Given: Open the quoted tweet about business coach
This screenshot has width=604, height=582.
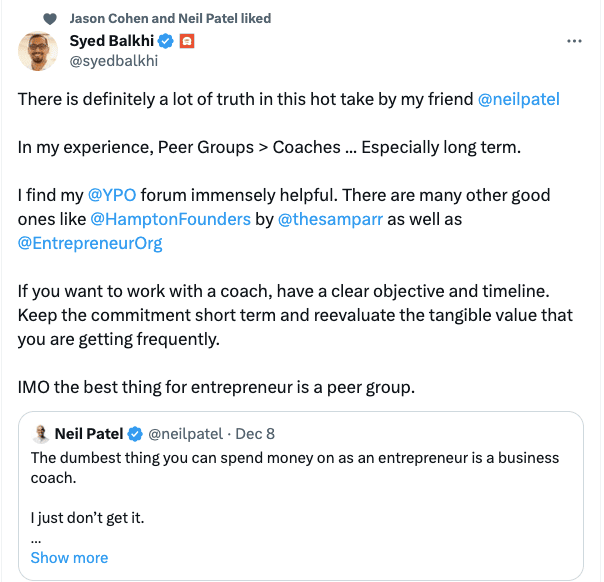Looking at the screenshot, I should [x=300, y=468].
